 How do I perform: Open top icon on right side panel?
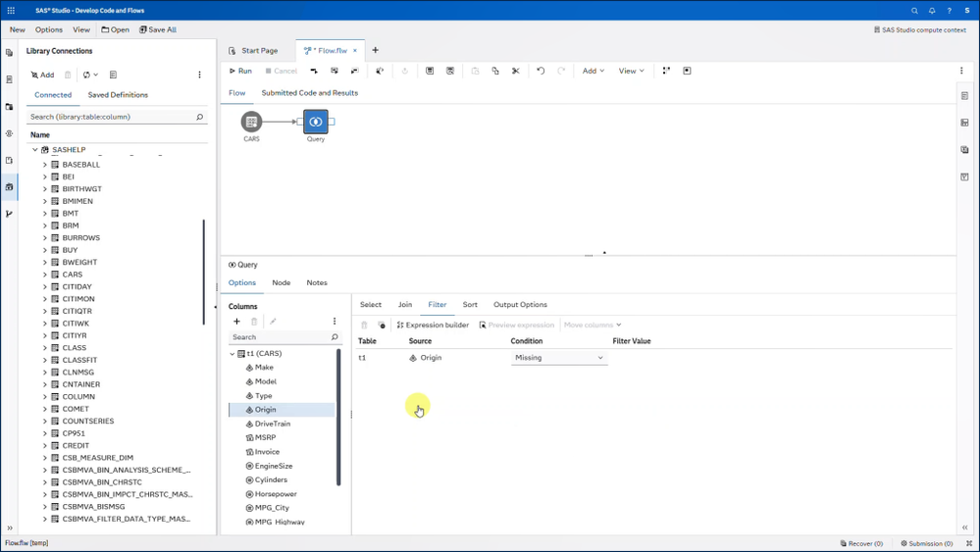(965, 96)
